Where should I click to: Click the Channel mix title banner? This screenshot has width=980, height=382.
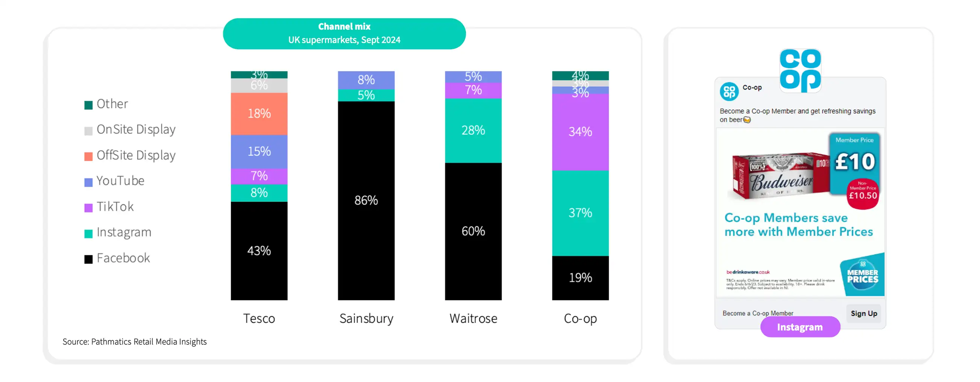coord(344,33)
